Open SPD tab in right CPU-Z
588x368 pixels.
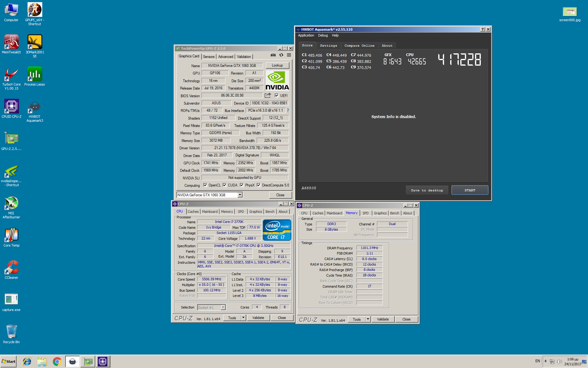pyautogui.click(x=366, y=213)
